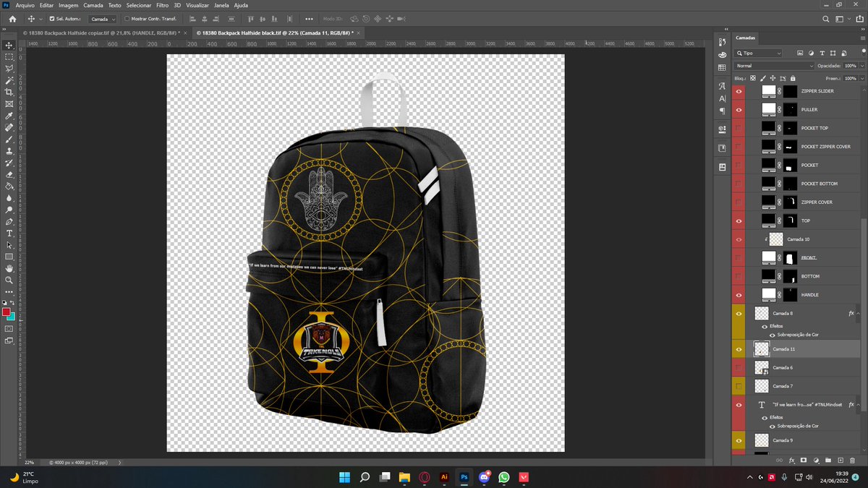
Task: Lock transparent pixels in layers panel
Action: [x=752, y=78]
